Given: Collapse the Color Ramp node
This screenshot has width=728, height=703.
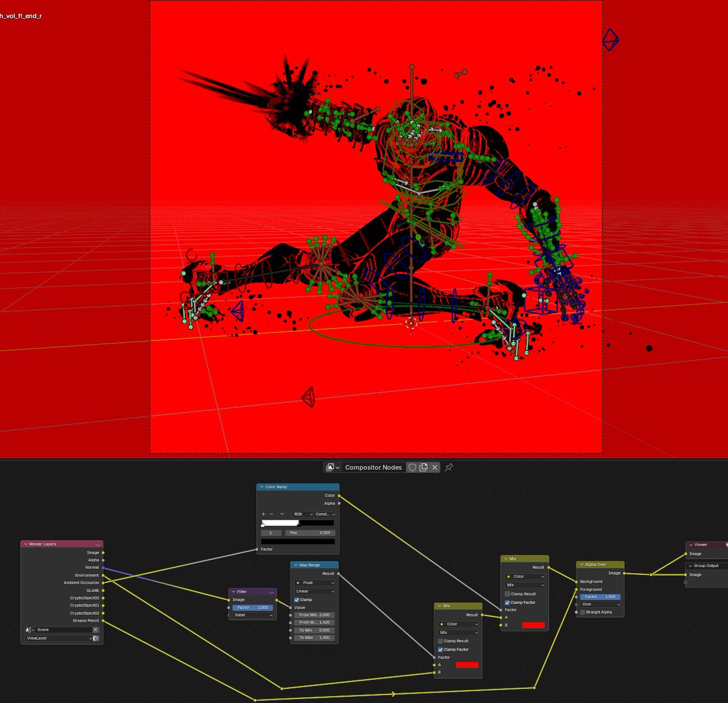Looking at the screenshot, I should tap(261, 487).
